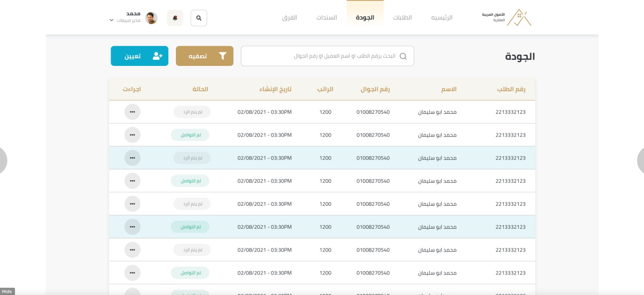The image size is (644, 295).
Task: Open actions menu of the first table row
Action: (132, 112)
